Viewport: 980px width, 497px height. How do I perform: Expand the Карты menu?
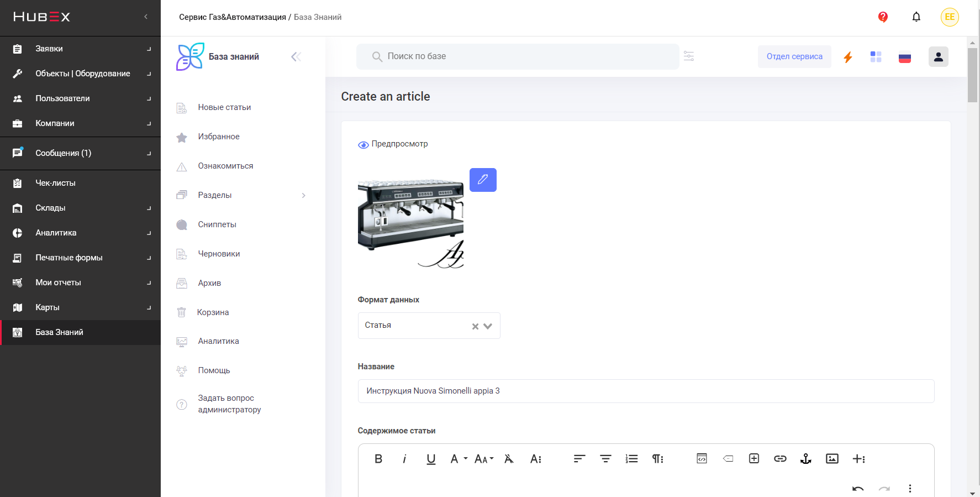click(x=80, y=307)
